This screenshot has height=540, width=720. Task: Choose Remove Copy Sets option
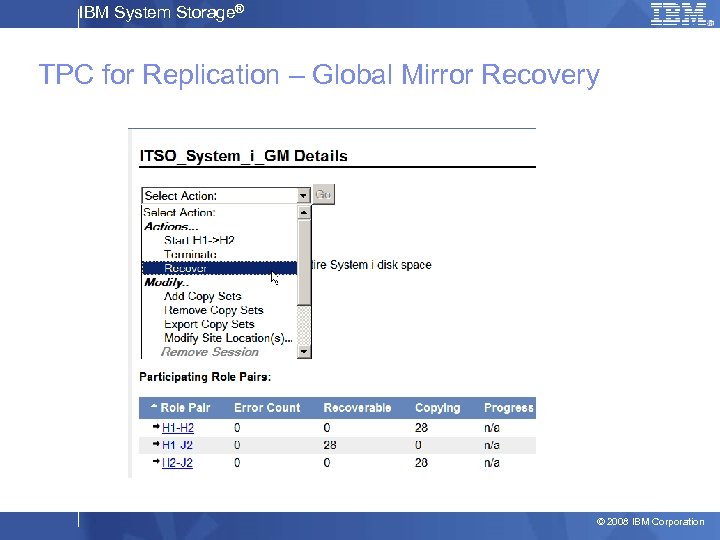click(x=214, y=310)
